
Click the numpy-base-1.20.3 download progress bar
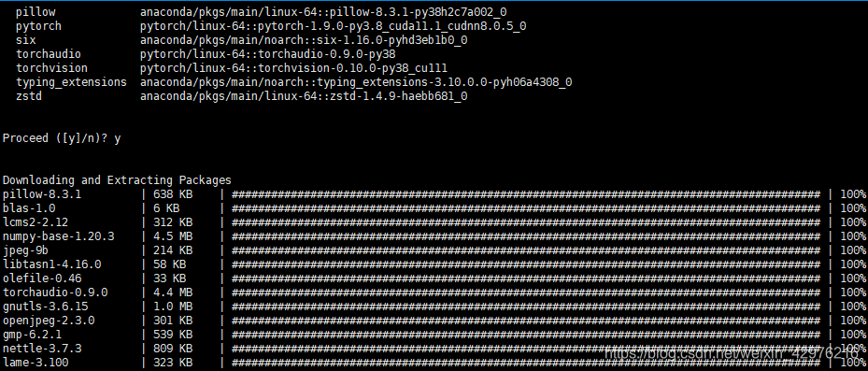(525, 236)
